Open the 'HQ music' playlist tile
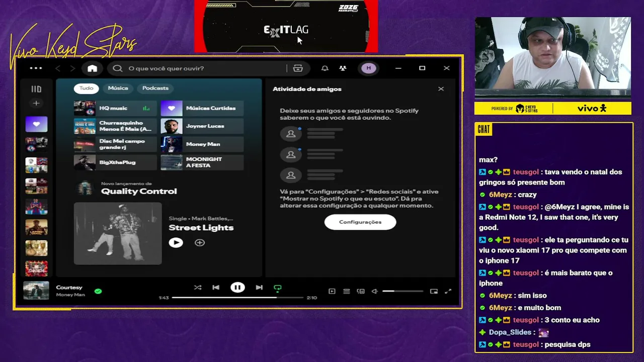644x362 pixels. point(115,108)
